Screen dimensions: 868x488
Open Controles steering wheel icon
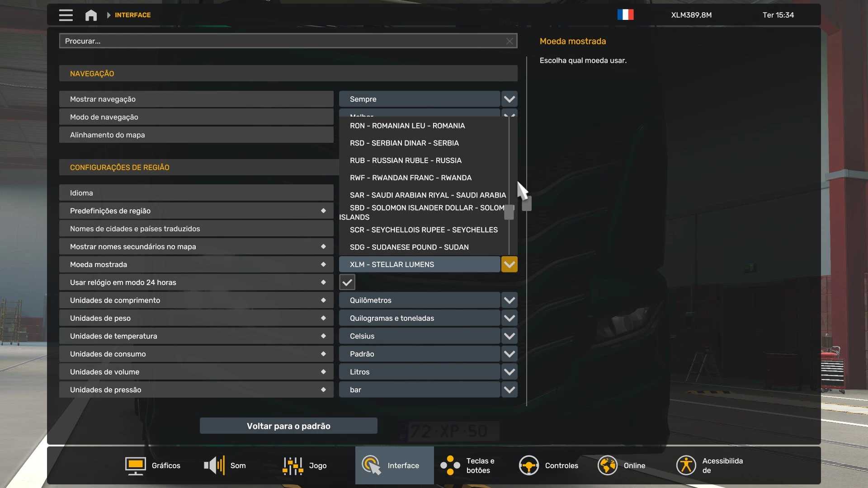coord(528,465)
